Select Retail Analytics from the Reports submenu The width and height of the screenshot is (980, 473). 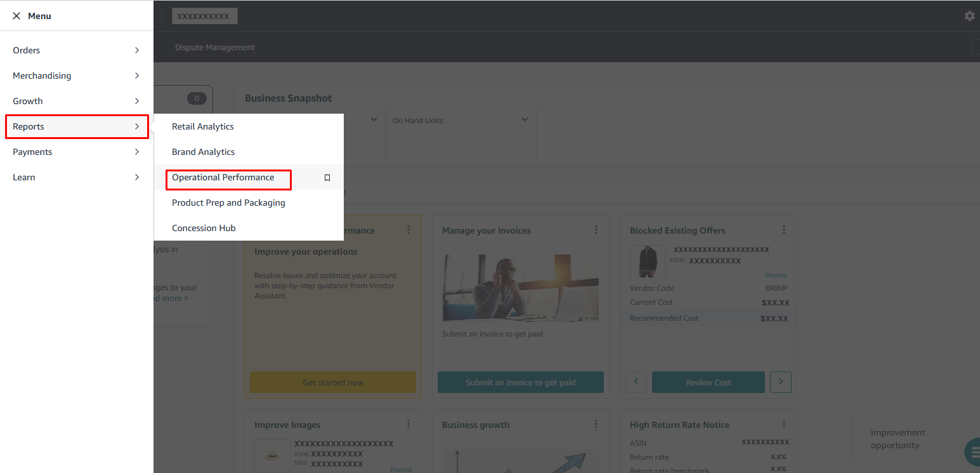pos(203,126)
